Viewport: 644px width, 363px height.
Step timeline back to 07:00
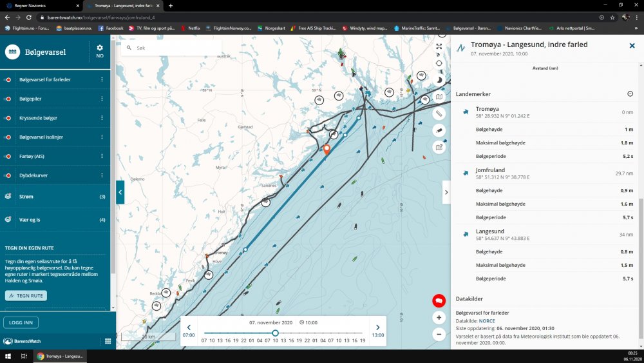(x=189, y=330)
